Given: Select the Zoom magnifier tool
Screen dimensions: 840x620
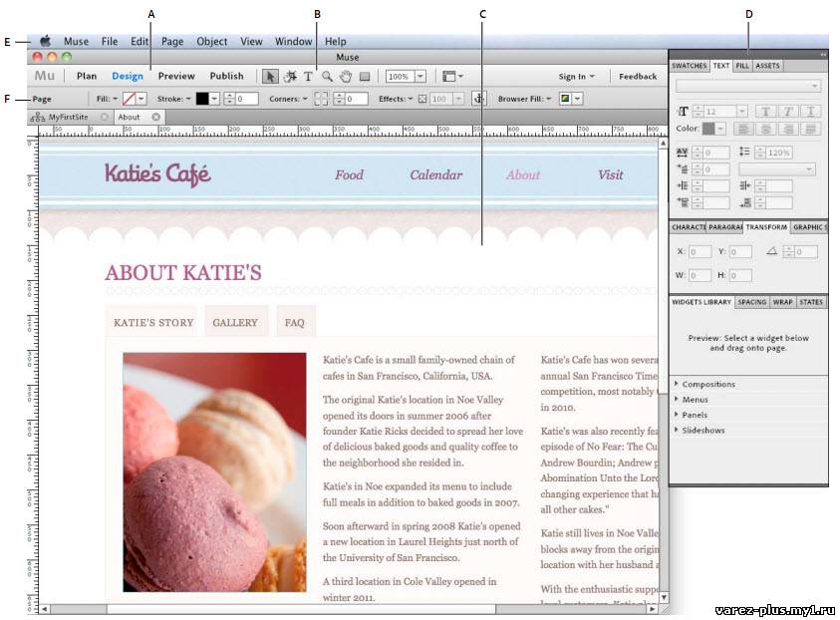Looking at the screenshot, I should (327, 76).
